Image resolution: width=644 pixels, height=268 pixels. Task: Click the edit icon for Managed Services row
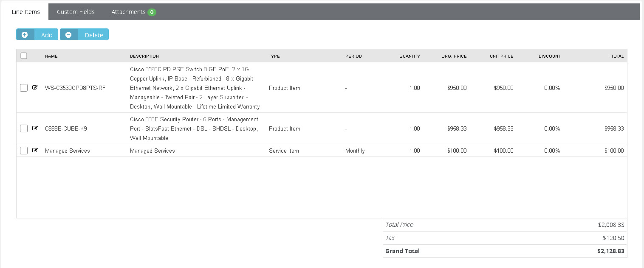click(x=35, y=151)
